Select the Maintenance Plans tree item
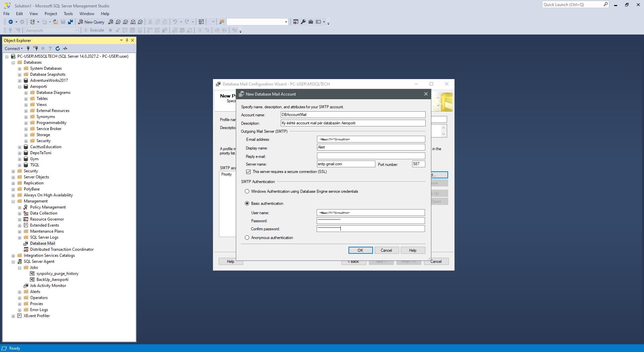This screenshot has width=644, height=352. [x=47, y=231]
